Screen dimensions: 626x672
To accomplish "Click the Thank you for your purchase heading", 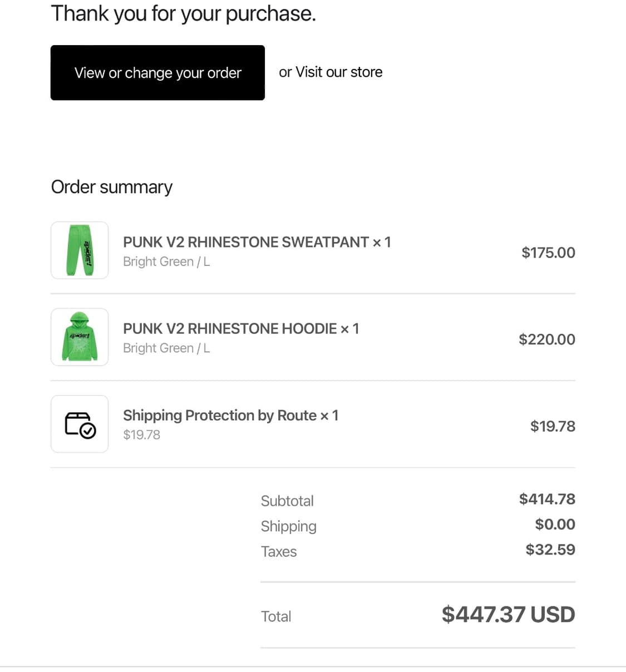I will point(184,13).
